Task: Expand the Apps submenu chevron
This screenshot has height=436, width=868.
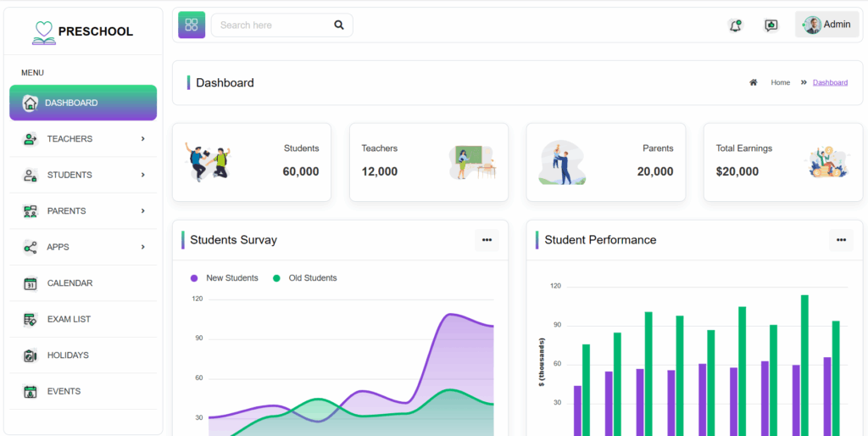Action: click(142, 247)
